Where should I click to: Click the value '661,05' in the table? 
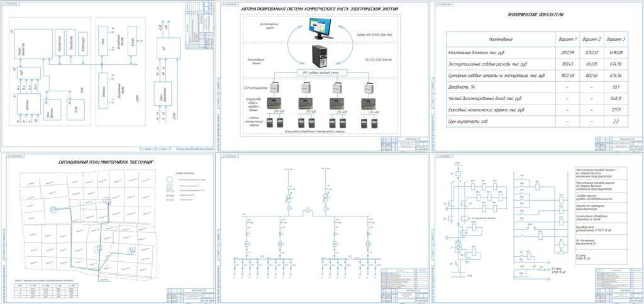pos(592,64)
